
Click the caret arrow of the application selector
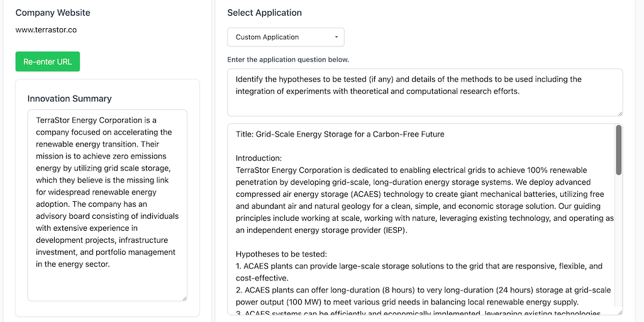336,37
